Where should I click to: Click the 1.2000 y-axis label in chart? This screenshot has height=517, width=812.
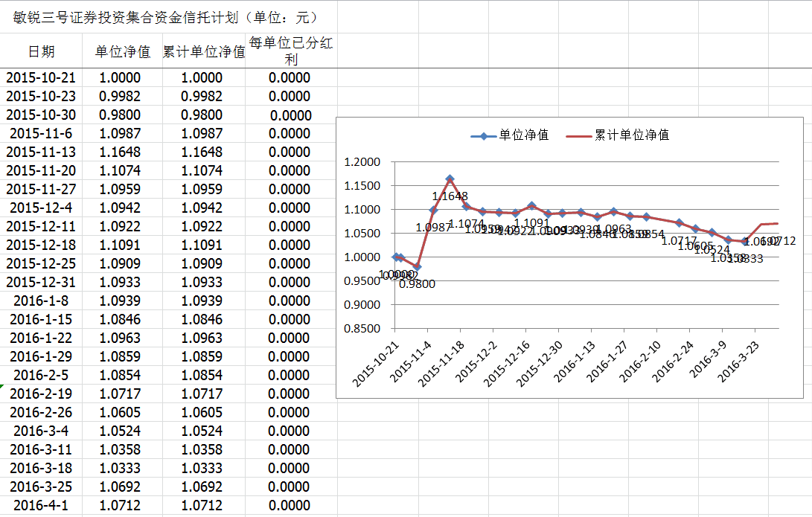tap(361, 162)
